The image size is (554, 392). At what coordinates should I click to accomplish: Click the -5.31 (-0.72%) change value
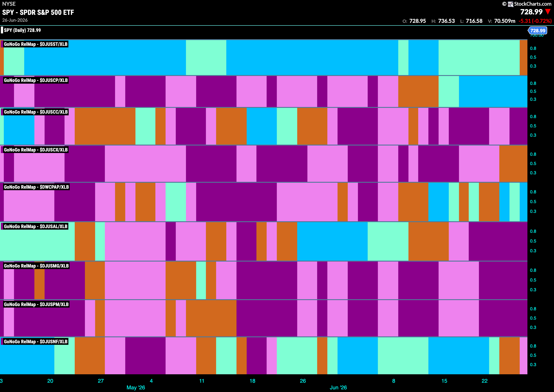click(x=535, y=21)
